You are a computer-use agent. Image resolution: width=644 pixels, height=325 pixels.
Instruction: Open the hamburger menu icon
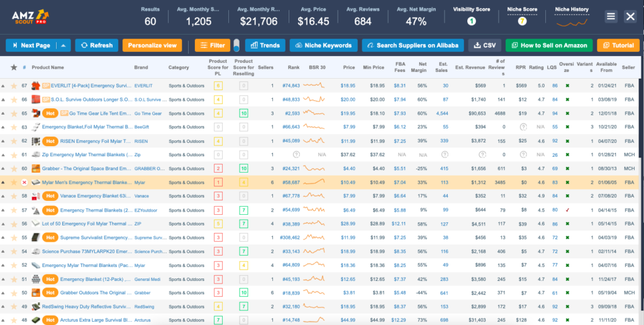tap(611, 16)
